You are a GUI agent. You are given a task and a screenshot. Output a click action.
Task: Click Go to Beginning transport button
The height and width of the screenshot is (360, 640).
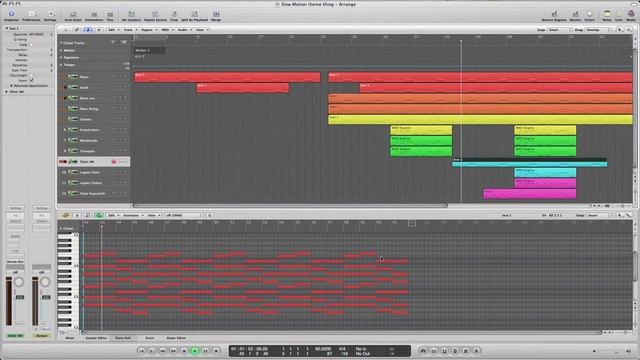[141, 351]
